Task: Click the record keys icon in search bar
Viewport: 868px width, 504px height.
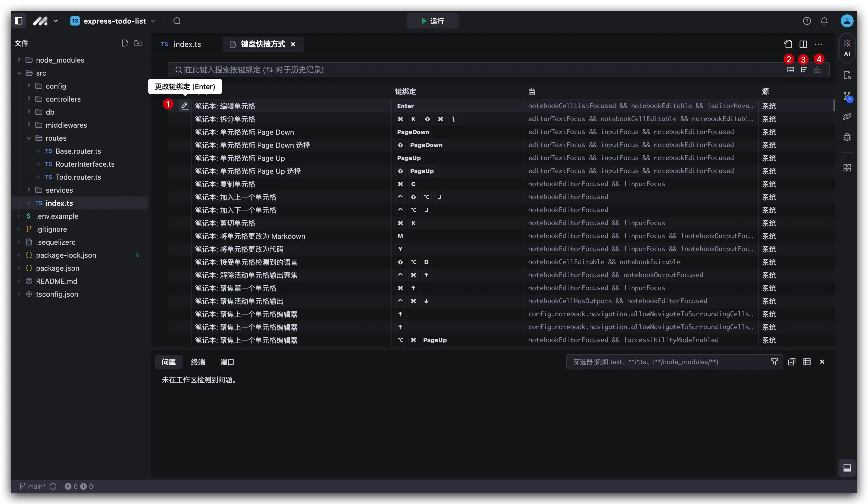Action: point(791,70)
